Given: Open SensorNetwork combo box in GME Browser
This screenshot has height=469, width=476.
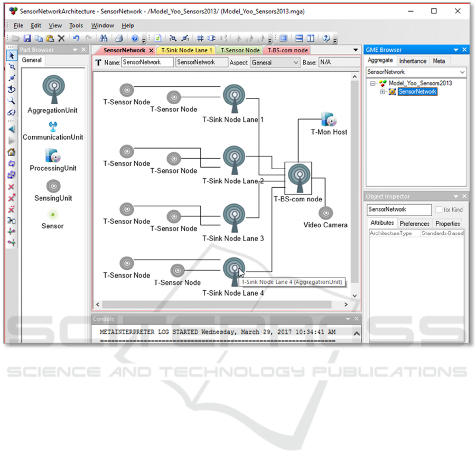Looking at the screenshot, I should click(x=416, y=72).
